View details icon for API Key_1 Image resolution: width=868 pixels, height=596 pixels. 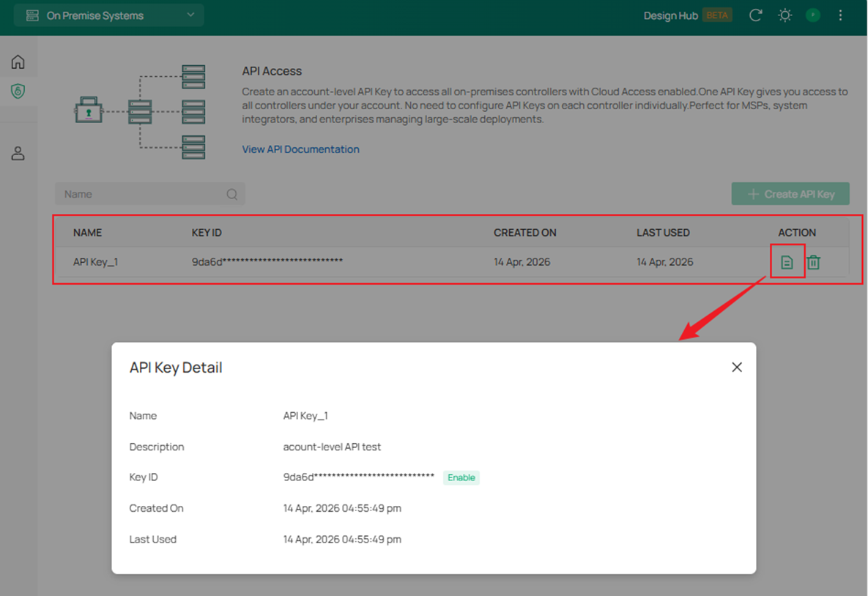pyautogui.click(x=787, y=261)
